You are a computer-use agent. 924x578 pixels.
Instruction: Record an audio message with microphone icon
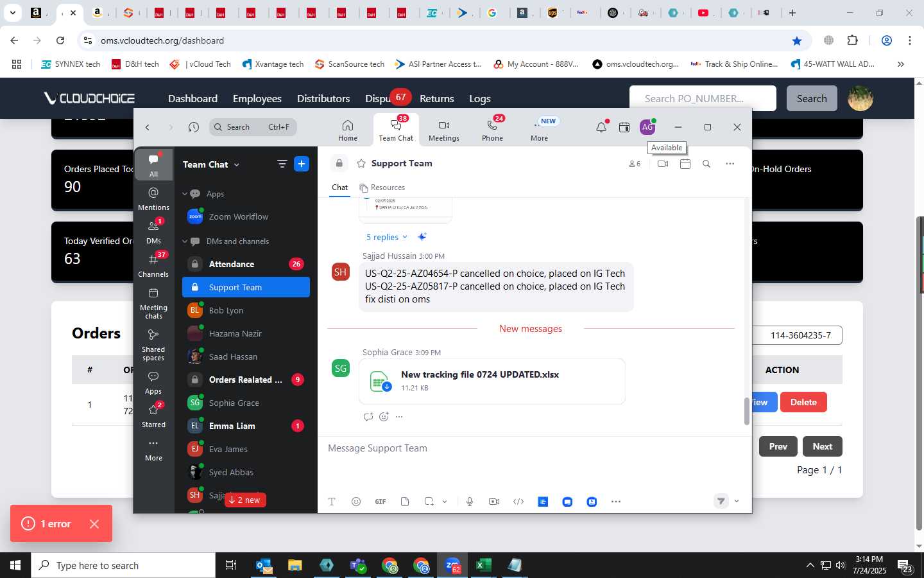[x=470, y=502]
